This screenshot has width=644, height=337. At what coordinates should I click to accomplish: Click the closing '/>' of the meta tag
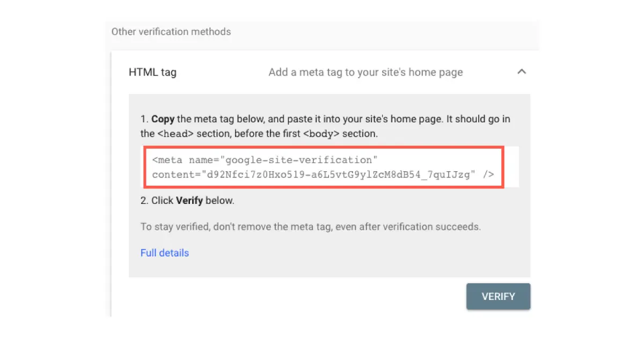[x=488, y=174]
